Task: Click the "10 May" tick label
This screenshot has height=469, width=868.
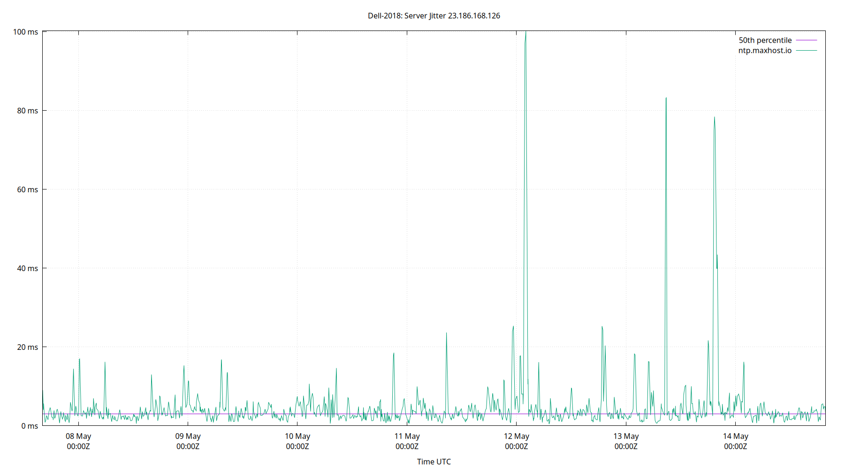Action: [x=298, y=436]
